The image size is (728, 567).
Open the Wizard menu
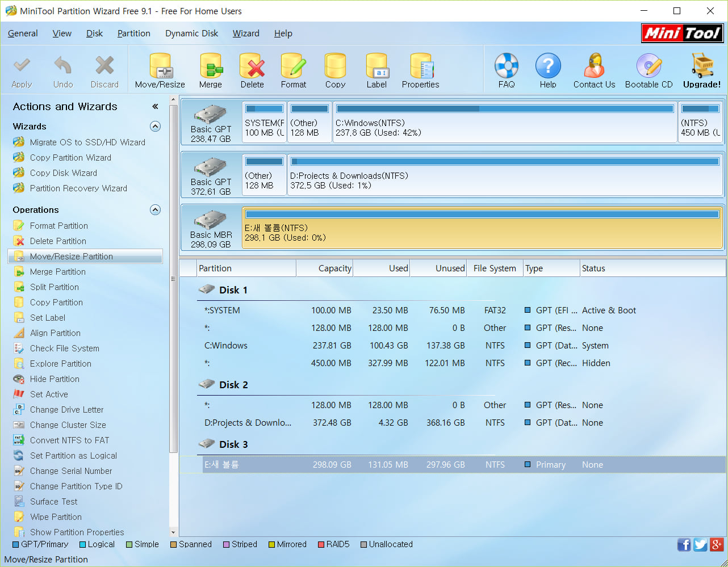pyautogui.click(x=246, y=33)
